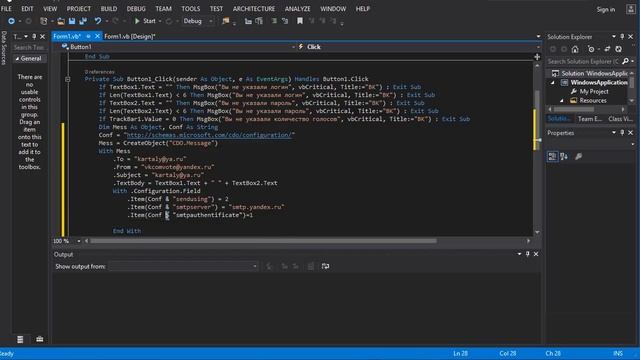Click the Save All toolbar icon

pos(83,21)
